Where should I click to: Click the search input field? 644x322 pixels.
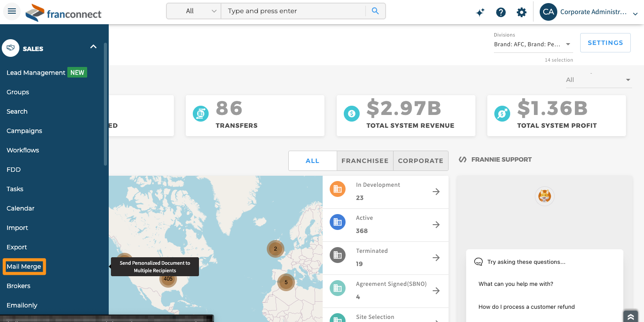pyautogui.click(x=293, y=11)
